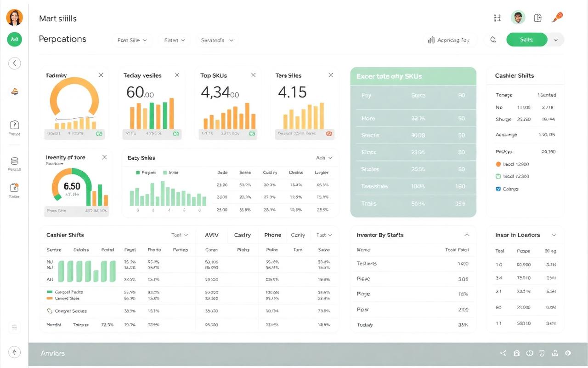This screenshot has width=588, height=368.
Task: Close the Top SKUs card
Action: pyautogui.click(x=254, y=75)
